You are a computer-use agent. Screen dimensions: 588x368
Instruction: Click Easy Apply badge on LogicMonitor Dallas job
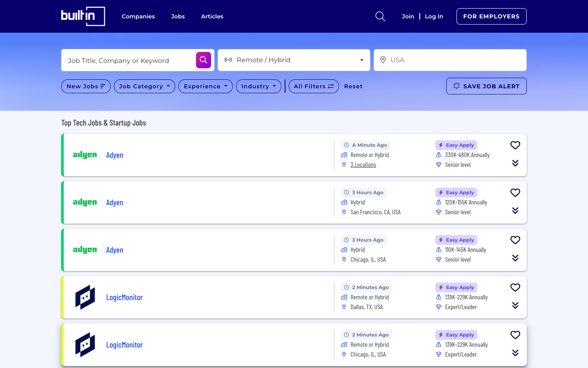pyautogui.click(x=456, y=287)
